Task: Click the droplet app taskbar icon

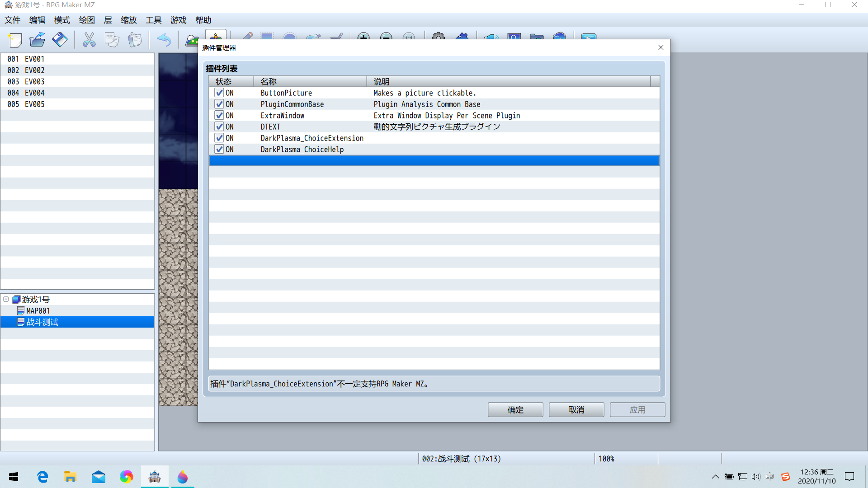Action: [183, 477]
